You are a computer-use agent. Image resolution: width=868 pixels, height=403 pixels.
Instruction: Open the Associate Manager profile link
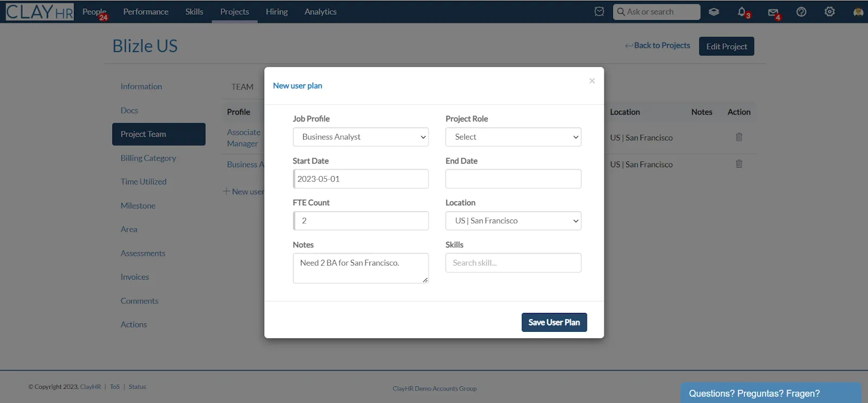coord(244,138)
